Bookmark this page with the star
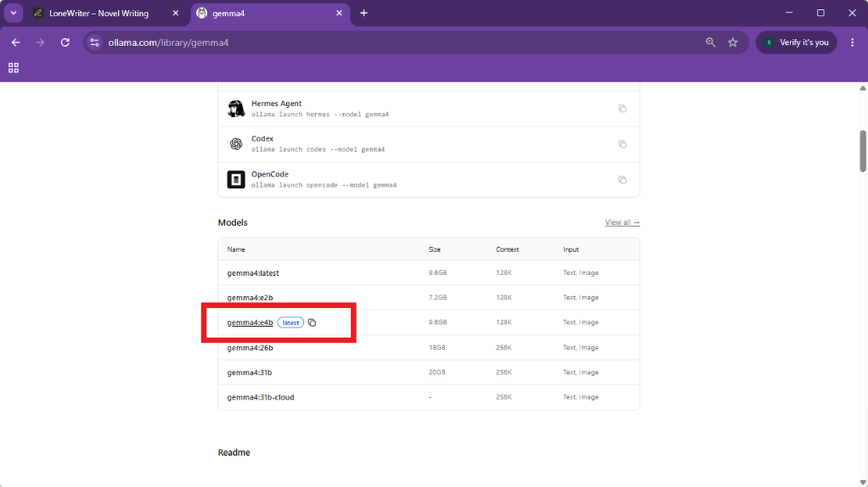This screenshot has height=487, width=868. [733, 42]
